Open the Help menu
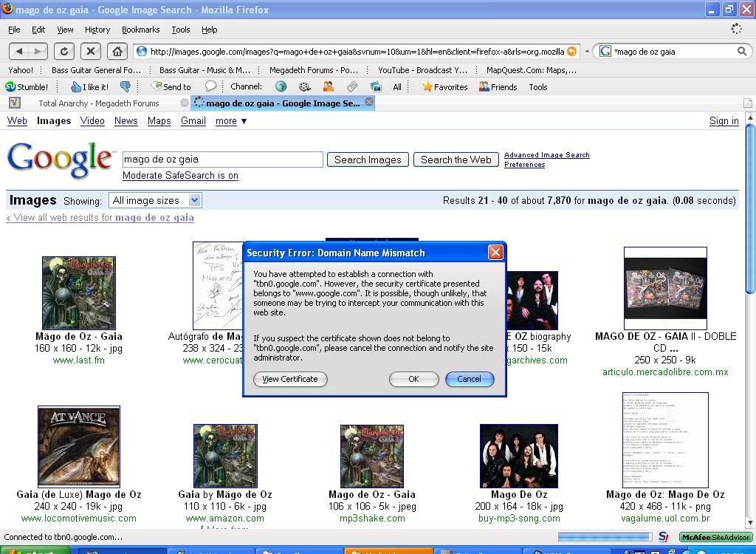756x554 pixels. pos(209,30)
